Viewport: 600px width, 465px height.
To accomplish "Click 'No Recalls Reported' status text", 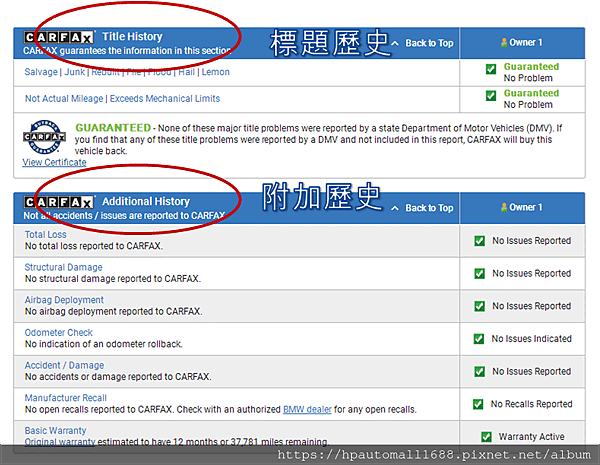I will tap(532, 404).
